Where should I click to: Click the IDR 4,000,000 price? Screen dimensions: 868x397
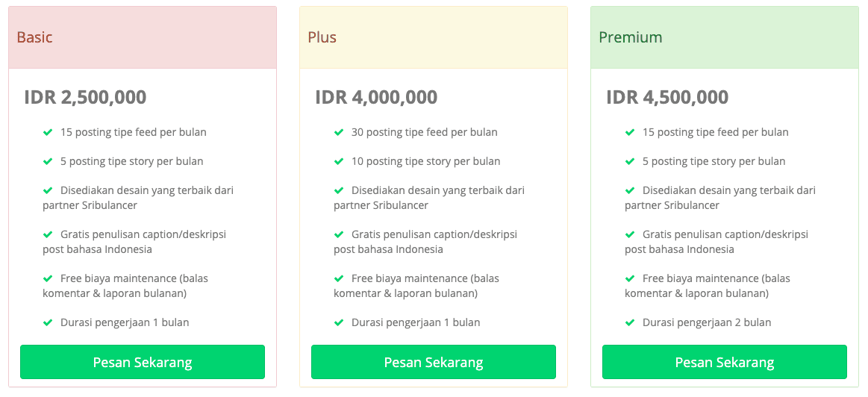376,97
